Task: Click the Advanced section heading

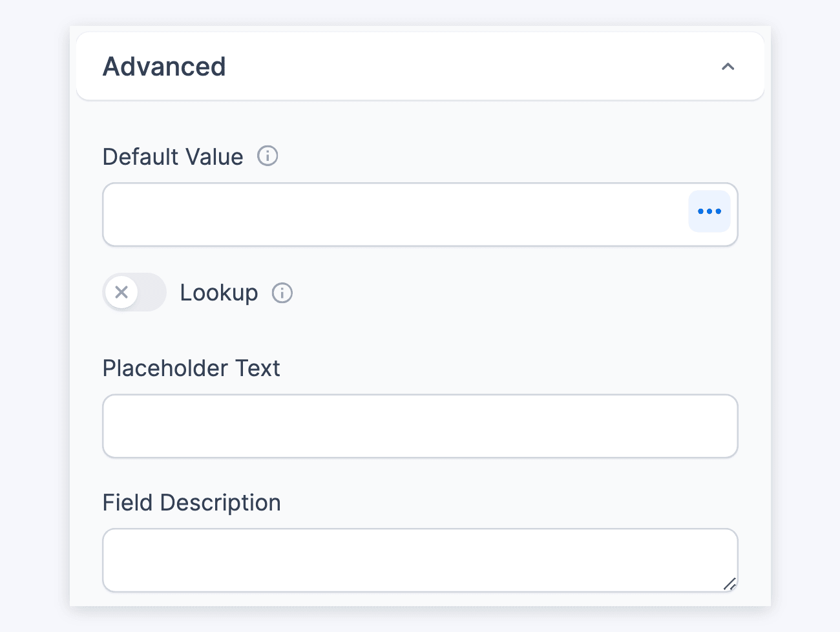Action: pyautogui.click(x=164, y=67)
